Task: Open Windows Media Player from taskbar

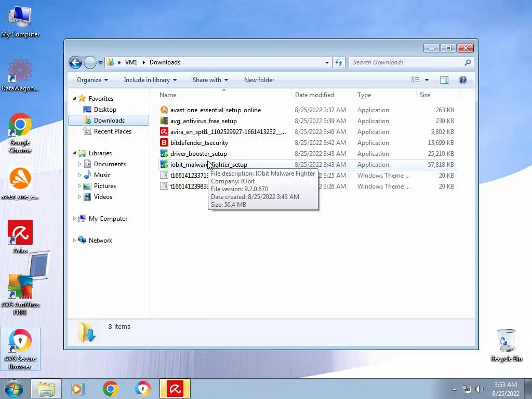Action: coord(78,389)
